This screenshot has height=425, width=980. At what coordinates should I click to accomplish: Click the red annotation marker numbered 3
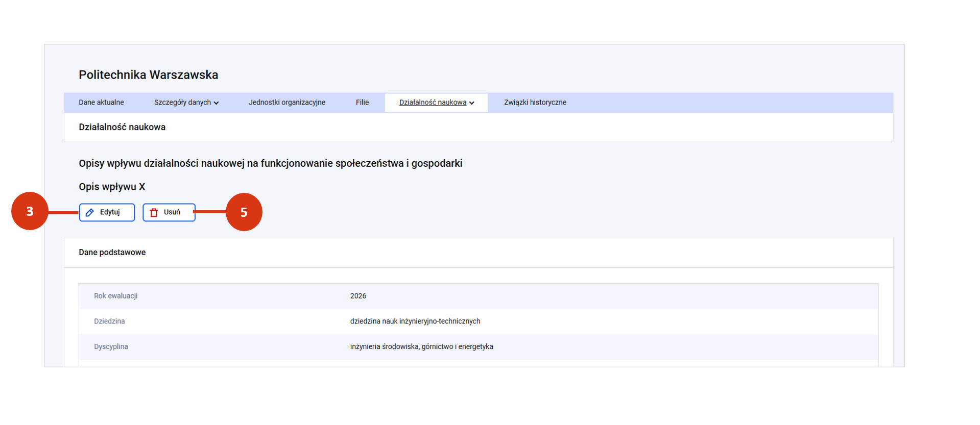pyautogui.click(x=30, y=211)
